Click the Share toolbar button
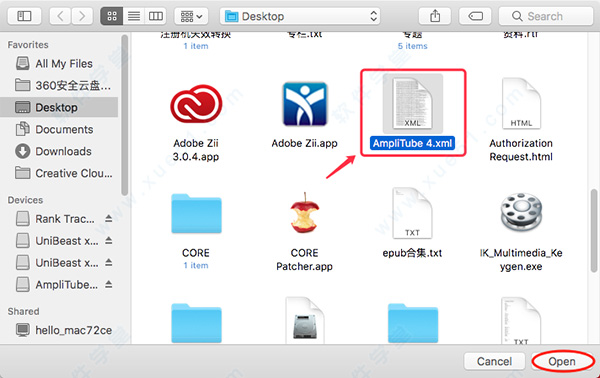 point(435,16)
